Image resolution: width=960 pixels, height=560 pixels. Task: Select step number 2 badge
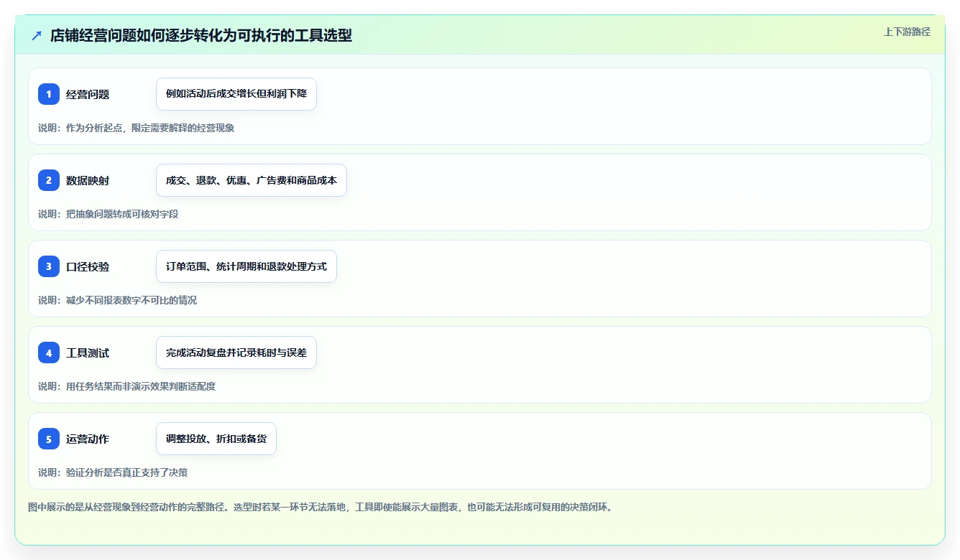pyautogui.click(x=49, y=180)
